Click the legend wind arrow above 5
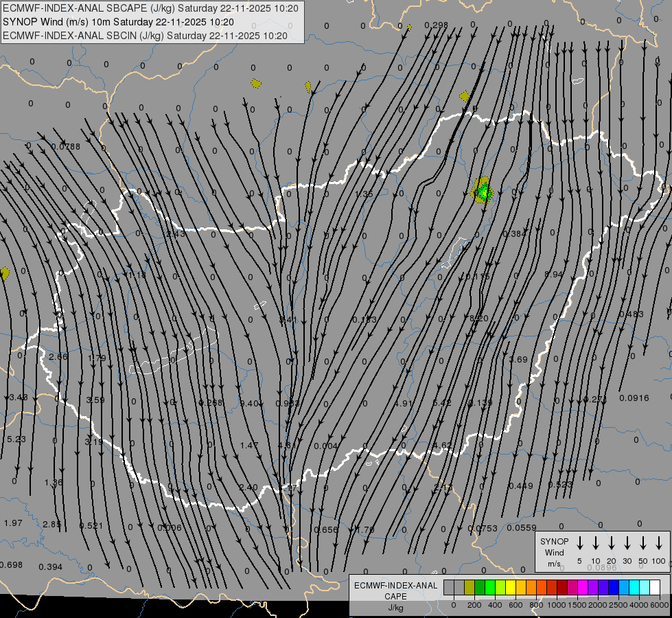672x618 pixels. click(579, 543)
